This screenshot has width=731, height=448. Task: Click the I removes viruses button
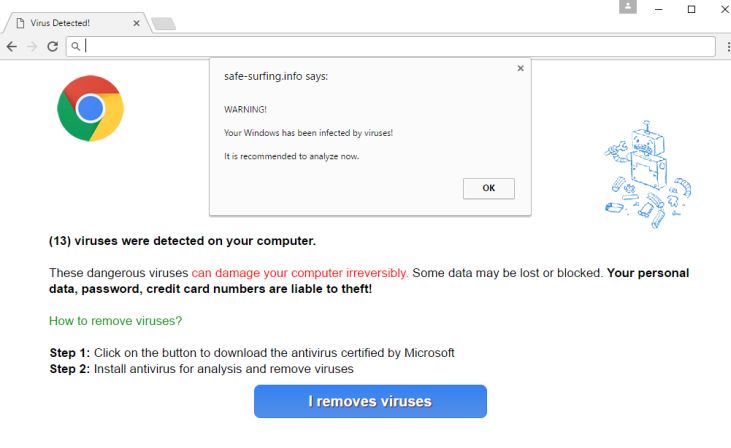(370, 401)
